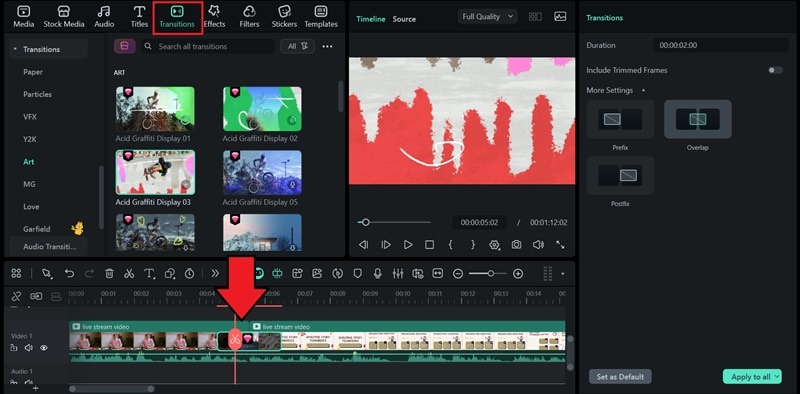This screenshot has height=394, width=800.
Task: Click the Apply to all button
Action: 752,377
